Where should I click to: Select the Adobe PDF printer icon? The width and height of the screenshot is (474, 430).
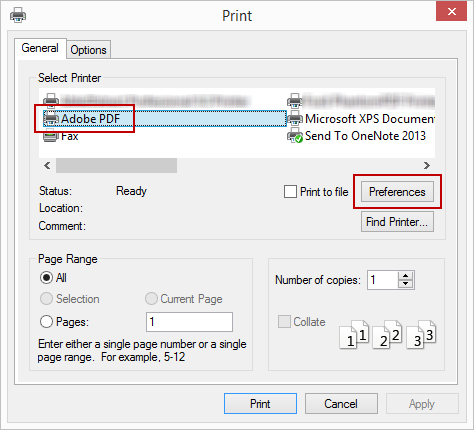tap(51, 118)
